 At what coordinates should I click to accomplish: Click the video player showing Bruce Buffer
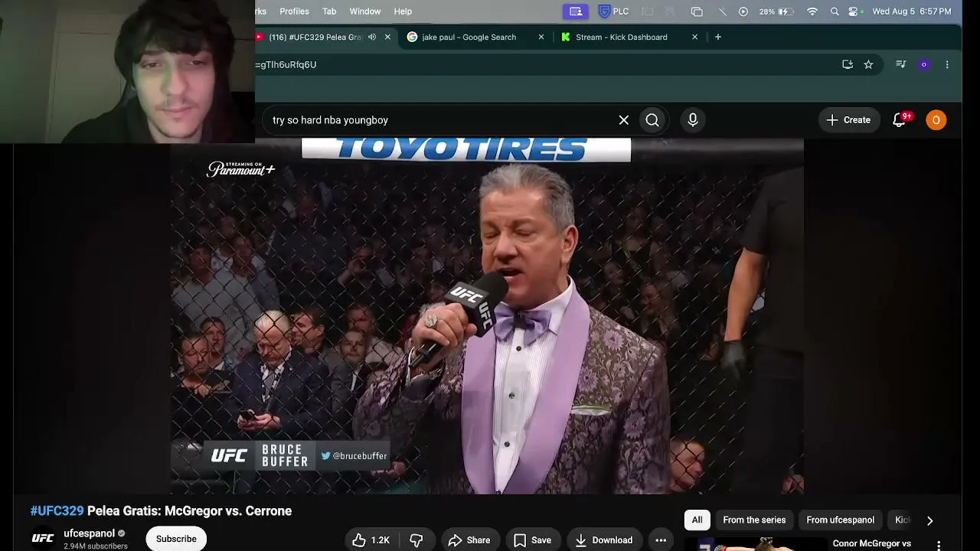point(487,316)
